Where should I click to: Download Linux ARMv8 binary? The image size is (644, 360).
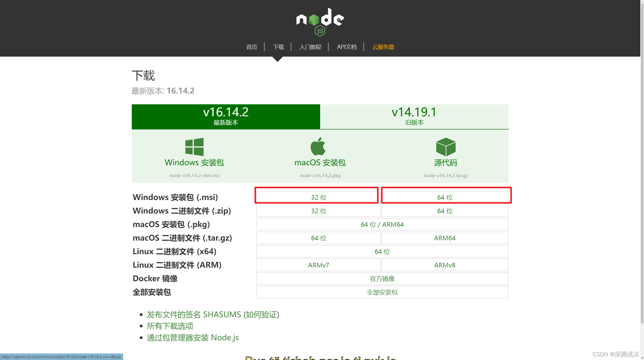(x=445, y=265)
